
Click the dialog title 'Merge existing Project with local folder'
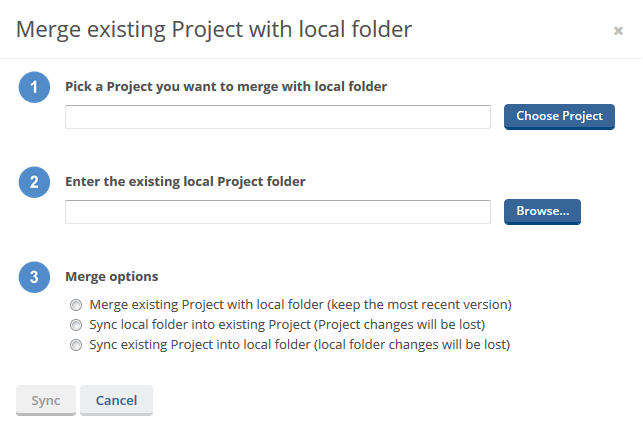click(214, 29)
